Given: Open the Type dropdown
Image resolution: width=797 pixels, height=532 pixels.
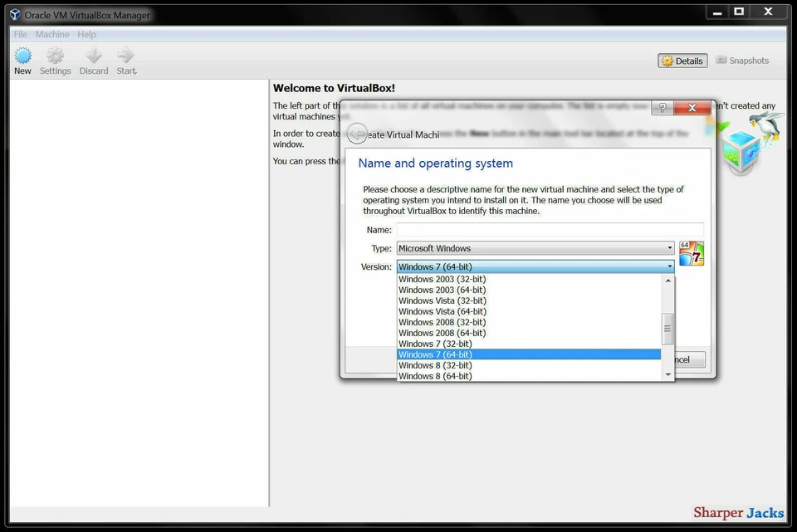Looking at the screenshot, I should point(671,247).
